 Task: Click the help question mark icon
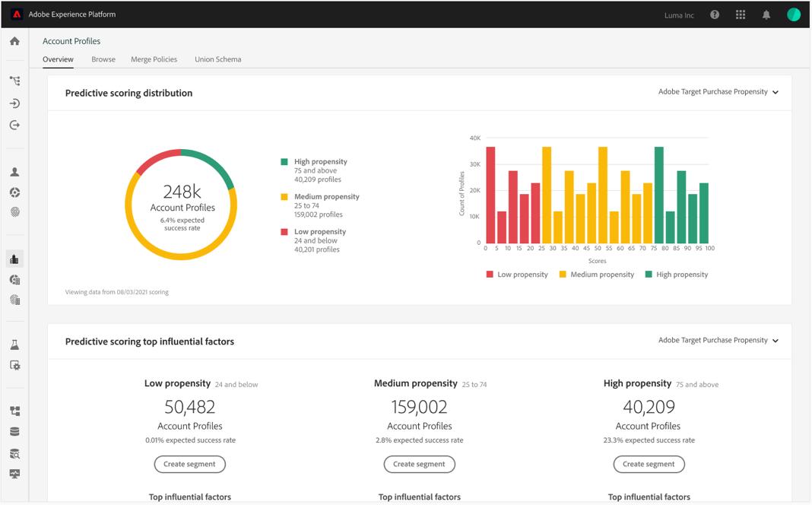pyautogui.click(x=715, y=14)
